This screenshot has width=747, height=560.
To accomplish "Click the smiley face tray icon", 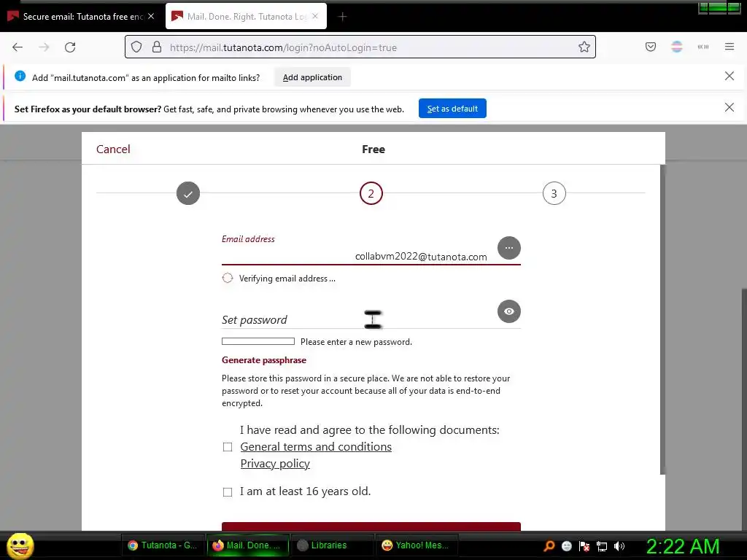I will [x=566, y=545].
